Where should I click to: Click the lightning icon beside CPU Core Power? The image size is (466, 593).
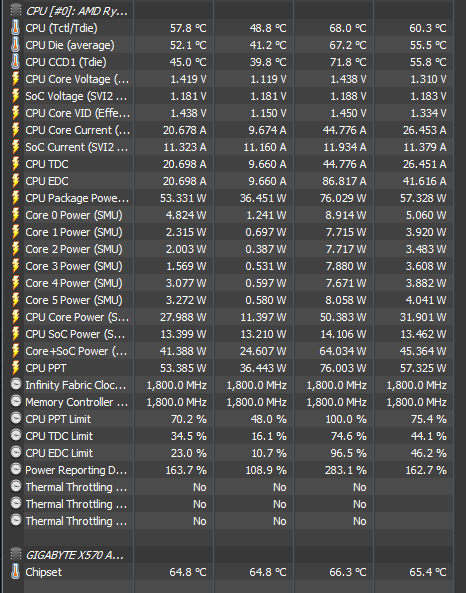(x=15, y=317)
